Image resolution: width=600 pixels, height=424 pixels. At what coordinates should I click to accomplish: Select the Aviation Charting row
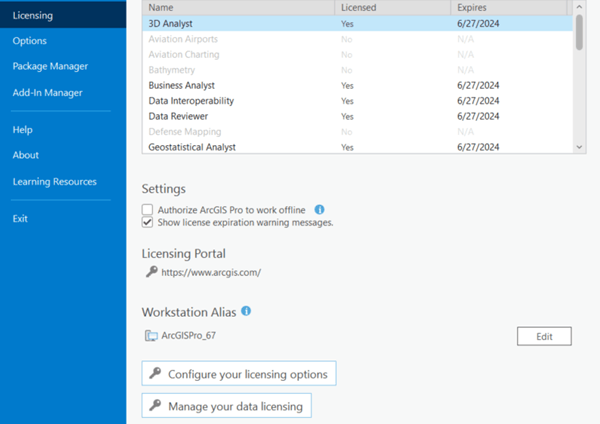(357, 54)
